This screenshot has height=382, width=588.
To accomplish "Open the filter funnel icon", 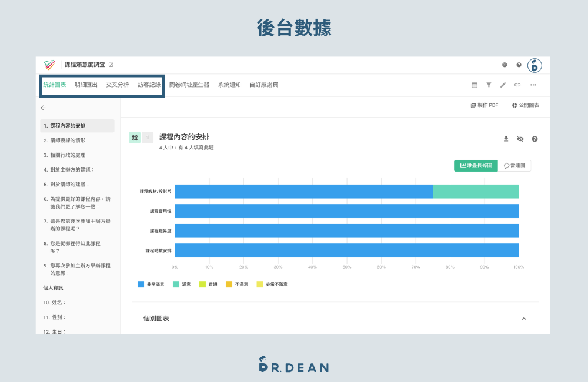I will (489, 85).
